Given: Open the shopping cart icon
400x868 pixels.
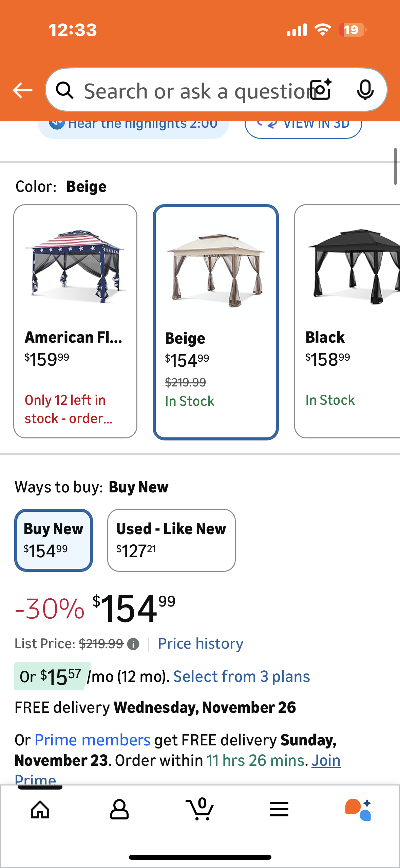Looking at the screenshot, I should click(x=200, y=810).
